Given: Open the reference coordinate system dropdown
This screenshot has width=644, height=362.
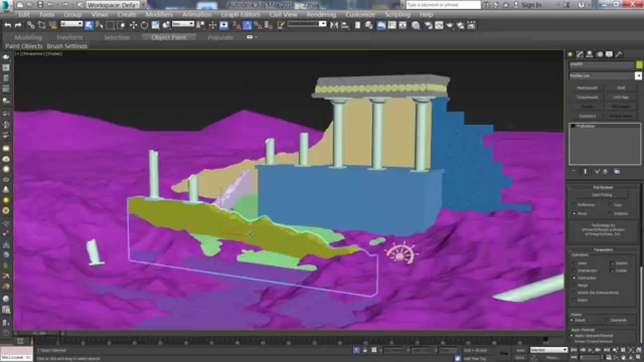Looking at the screenshot, I should [183, 24].
